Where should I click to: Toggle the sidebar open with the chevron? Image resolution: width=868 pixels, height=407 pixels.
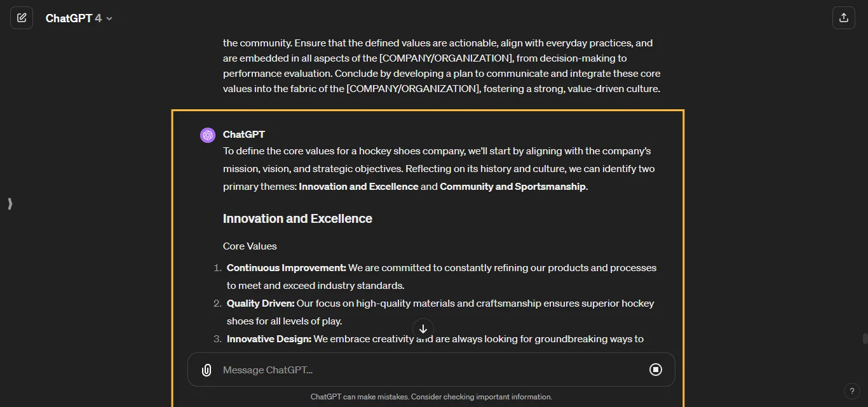click(10, 204)
